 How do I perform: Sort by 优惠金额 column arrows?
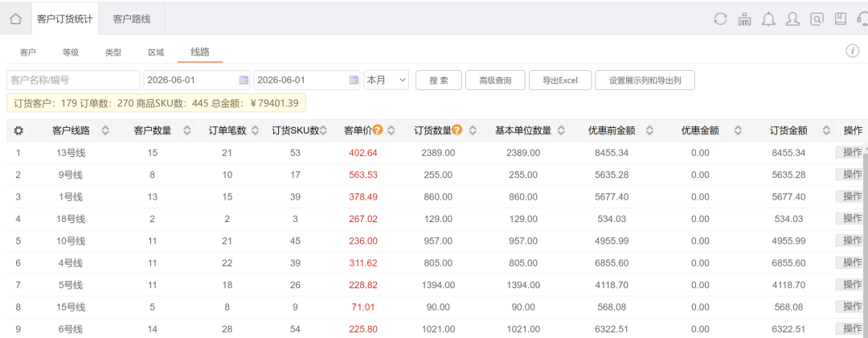[x=738, y=130]
